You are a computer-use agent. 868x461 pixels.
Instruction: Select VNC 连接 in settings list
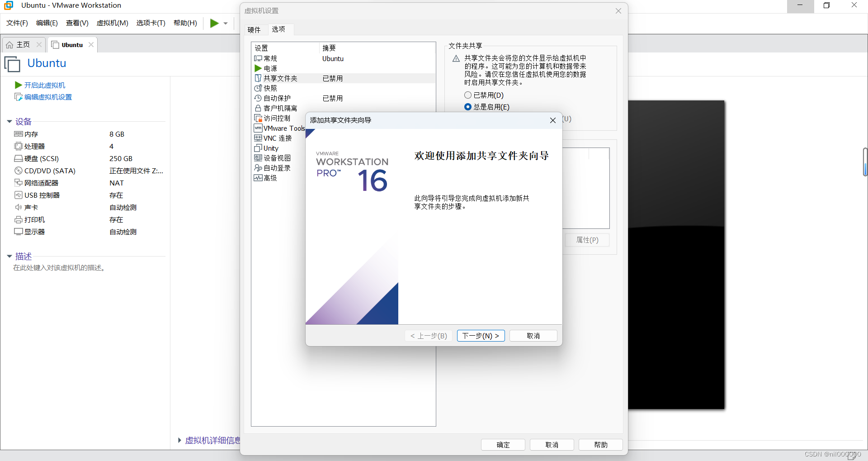tap(278, 138)
